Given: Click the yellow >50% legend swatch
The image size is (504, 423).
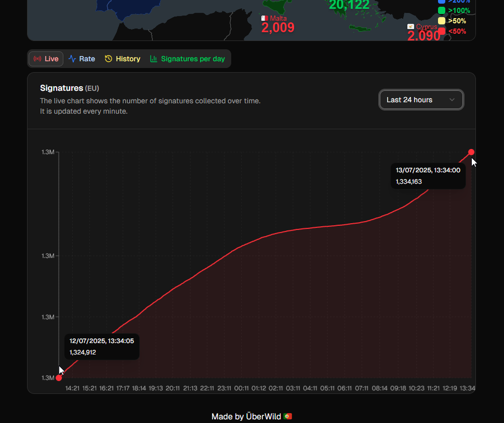Looking at the screenshot, I should pos(442,21).
